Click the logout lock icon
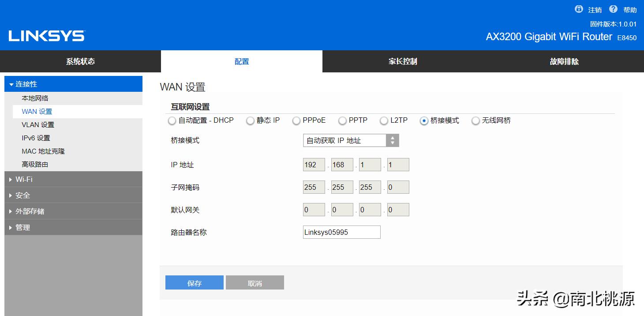 point(578,9)
